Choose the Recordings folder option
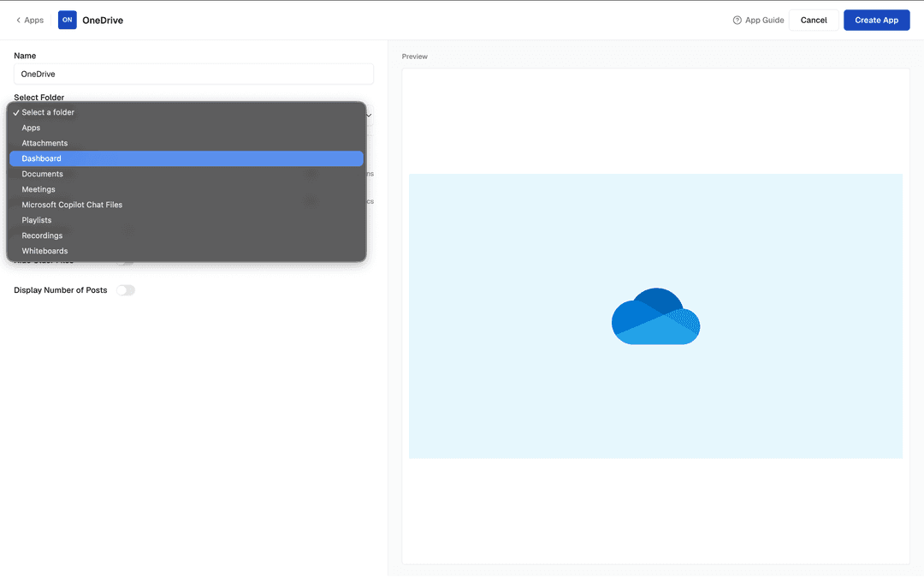The height and width of the screenshot is (578, 924). coord(187,235)
